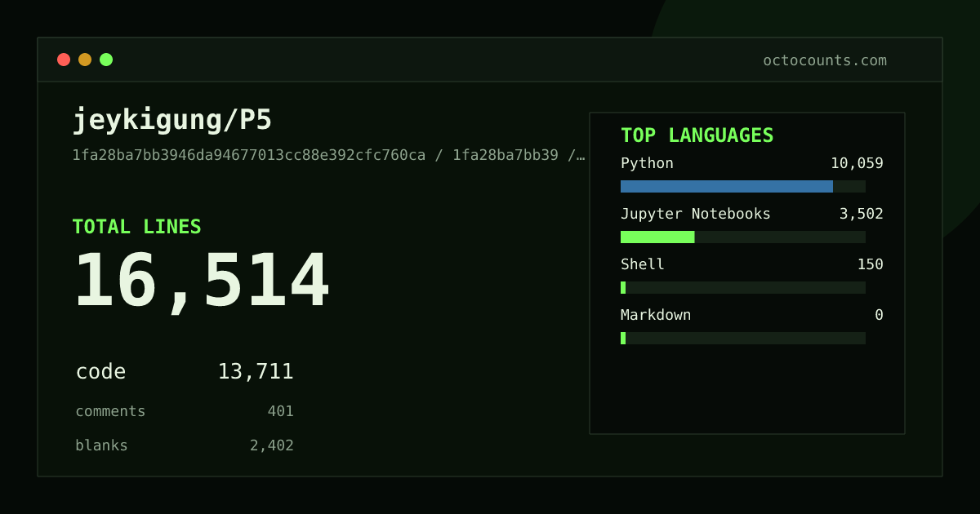Select the comments count 401
This screenshot has height=514, width=980.
point(280,411)
